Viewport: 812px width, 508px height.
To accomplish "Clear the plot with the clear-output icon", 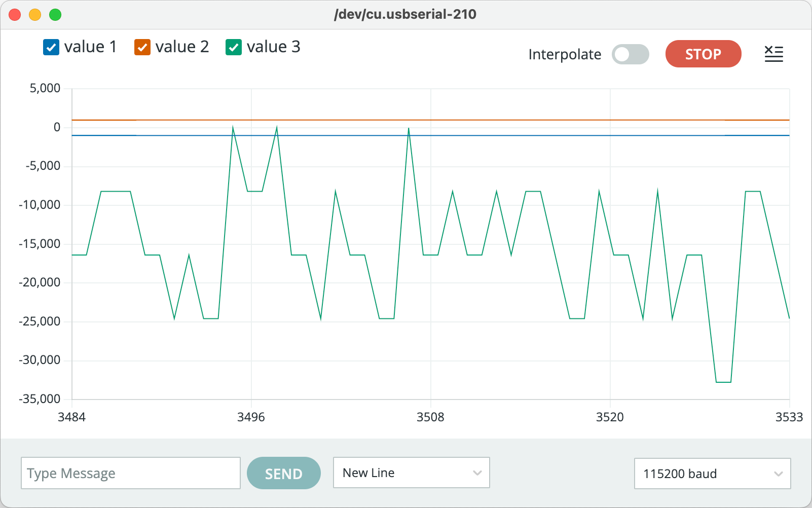I will 773,54.
